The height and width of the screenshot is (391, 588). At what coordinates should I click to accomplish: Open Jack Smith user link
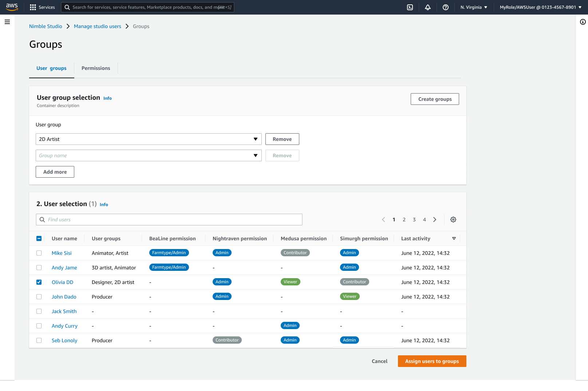tap(64, 311)
